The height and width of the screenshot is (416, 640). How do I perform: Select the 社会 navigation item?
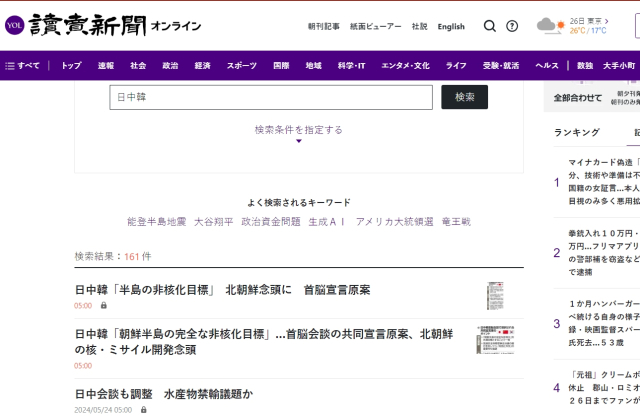pyautogui.click(x=138, y=65)
